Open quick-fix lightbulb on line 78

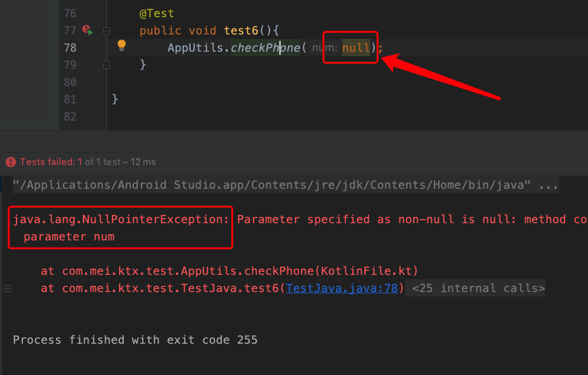coord(122,47)
